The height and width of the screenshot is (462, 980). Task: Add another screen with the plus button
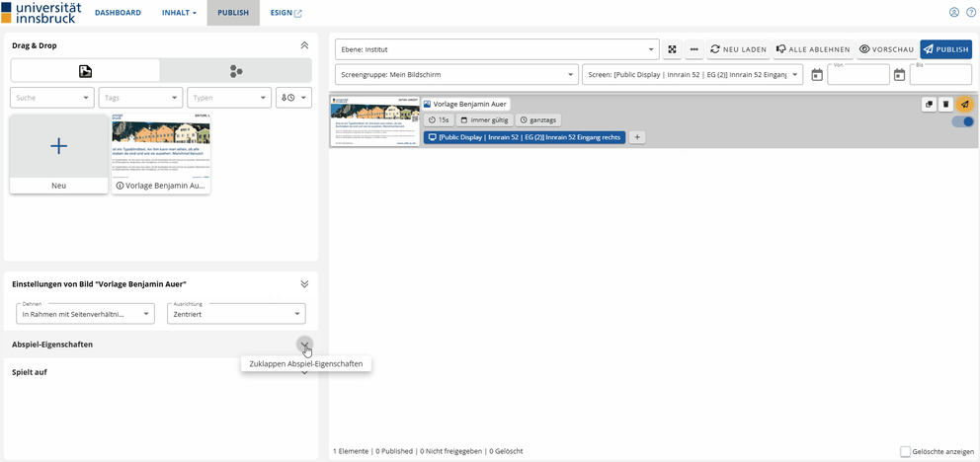coord(636,137)
